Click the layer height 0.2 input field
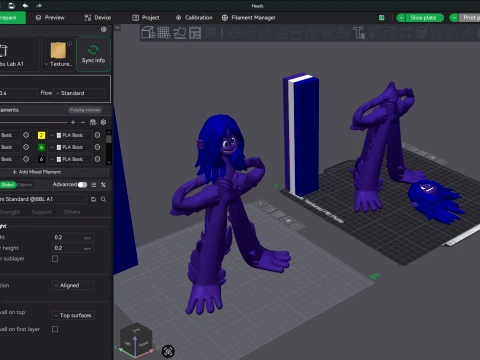Viewport: 480px width, 360px height. point(73,237)
